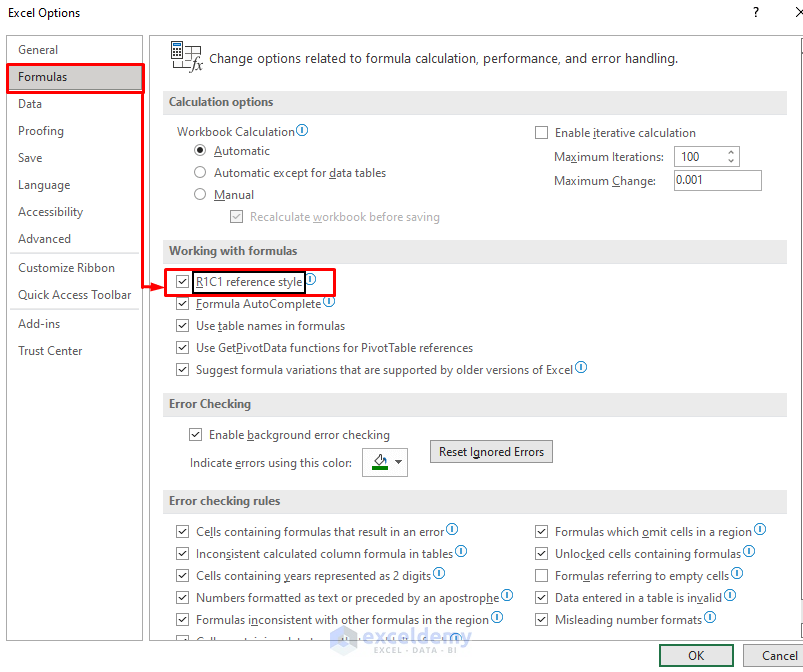Click info icon beside Formula AutoComplete
The height and width of the screenshot is (672, 803).
(329, 302)
